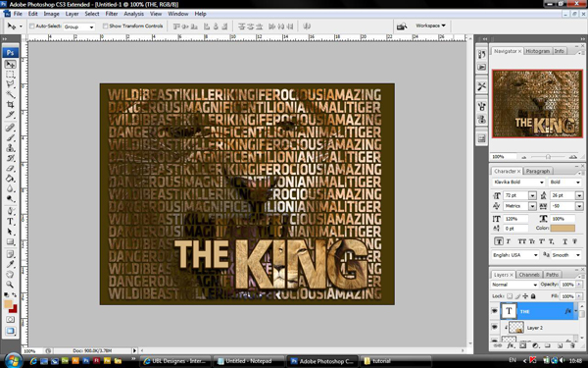This screenshot has width=588, height=368.
Task: Select the Eyedropper tool
Action: point(10,264)
